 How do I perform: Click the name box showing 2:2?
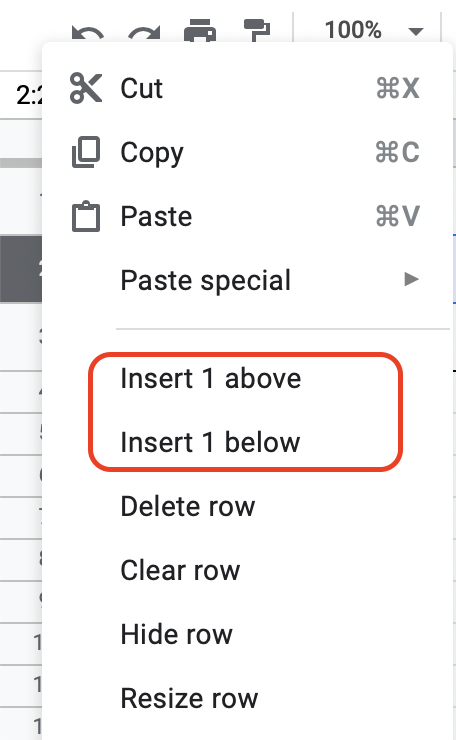[29, 95]
